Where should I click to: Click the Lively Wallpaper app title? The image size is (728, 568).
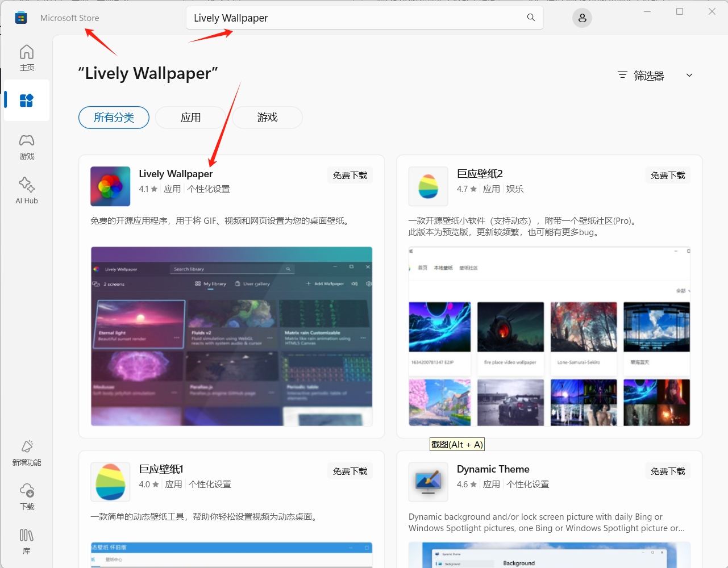[x=176, y=174]
